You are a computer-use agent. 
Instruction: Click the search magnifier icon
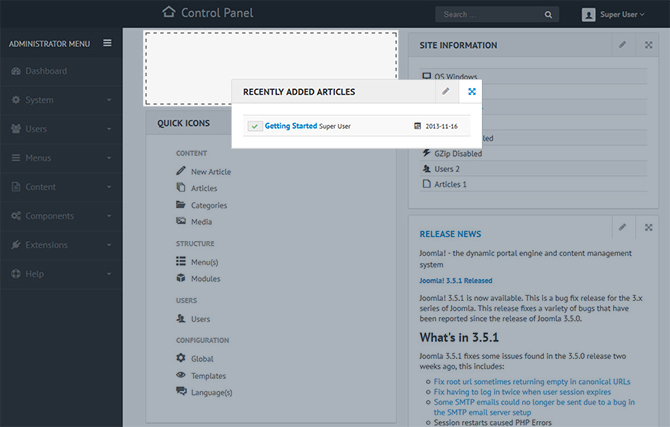pyautogui.click(x=548, y=15)
